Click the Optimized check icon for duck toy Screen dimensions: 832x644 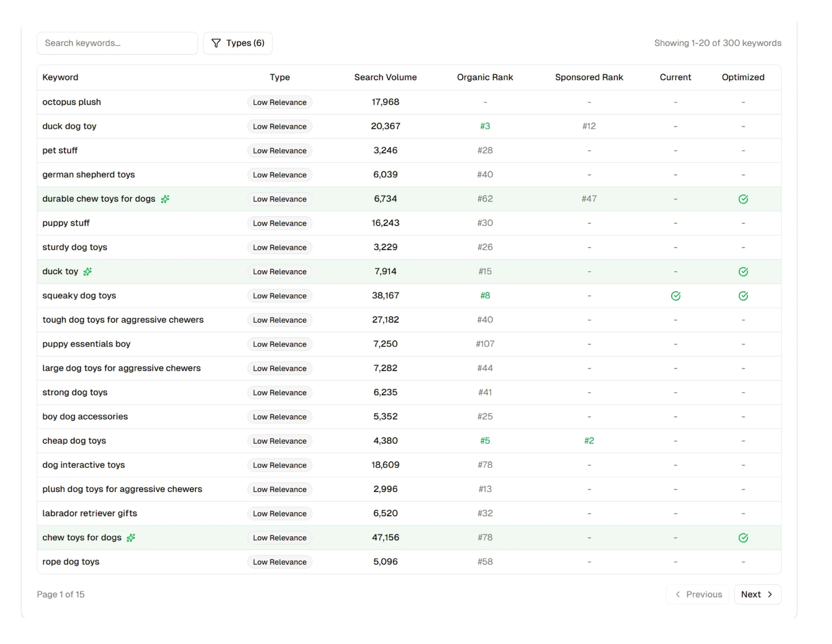(743, 271)
